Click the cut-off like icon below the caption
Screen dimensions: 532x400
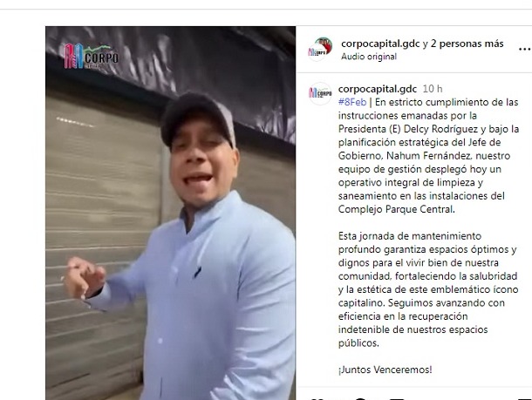tap(317, 398)
